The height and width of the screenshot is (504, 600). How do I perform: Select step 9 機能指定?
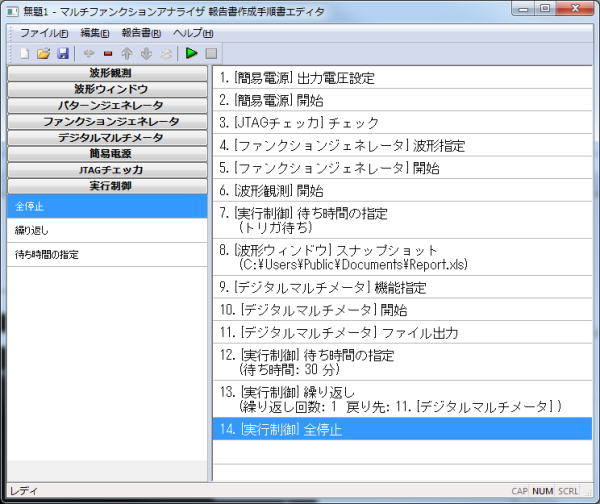pos(402,287)
